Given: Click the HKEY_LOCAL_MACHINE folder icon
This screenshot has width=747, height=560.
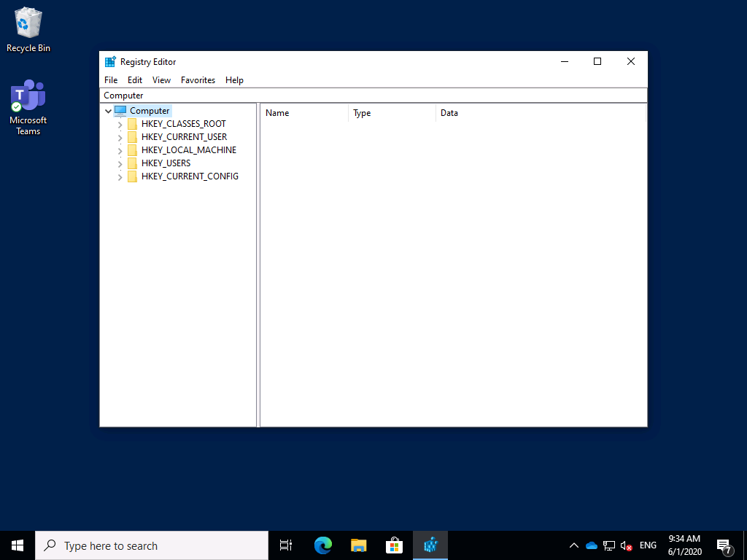Looking at the screenshot, I should click(132, 150).
